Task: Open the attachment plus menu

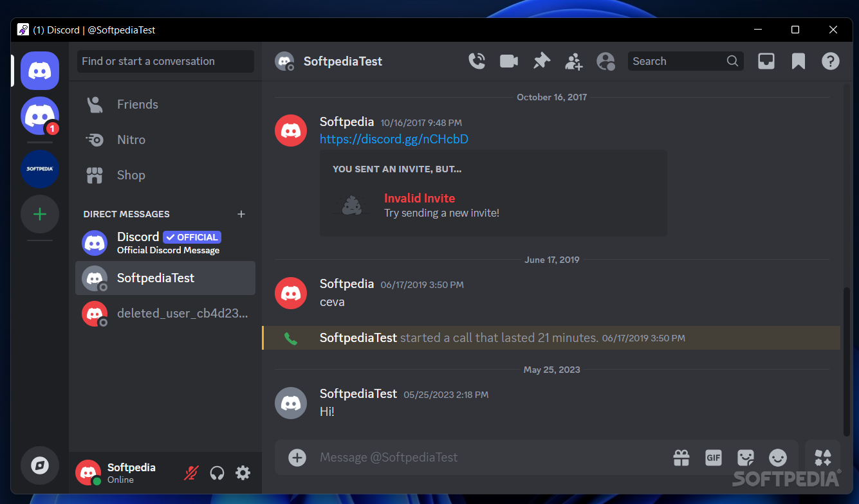Action: coord(297,457)
